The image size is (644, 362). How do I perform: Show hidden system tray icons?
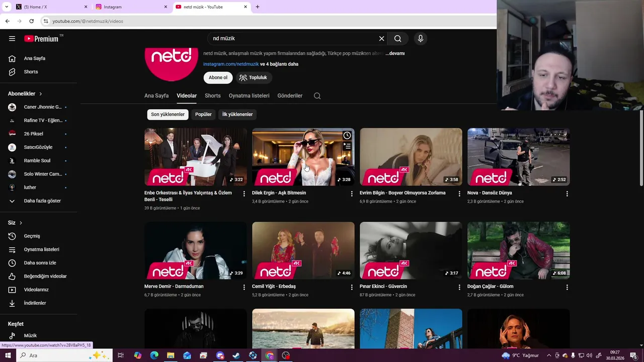(549, 355)
